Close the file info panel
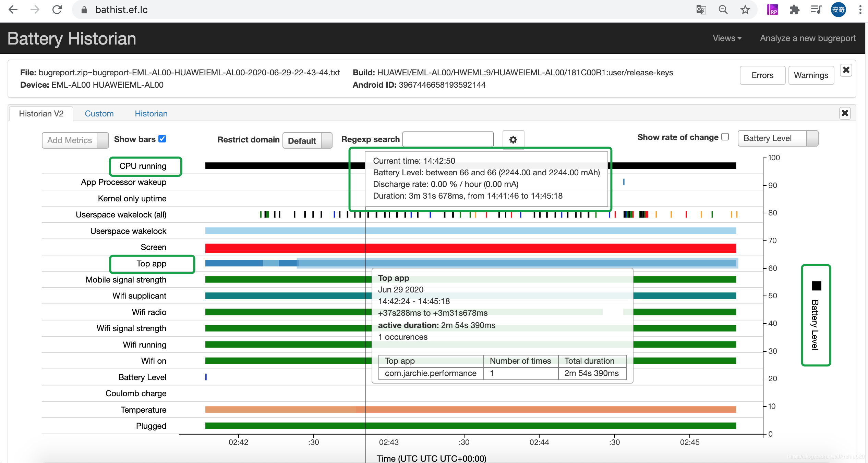868x463 pixels. [846, 70]
